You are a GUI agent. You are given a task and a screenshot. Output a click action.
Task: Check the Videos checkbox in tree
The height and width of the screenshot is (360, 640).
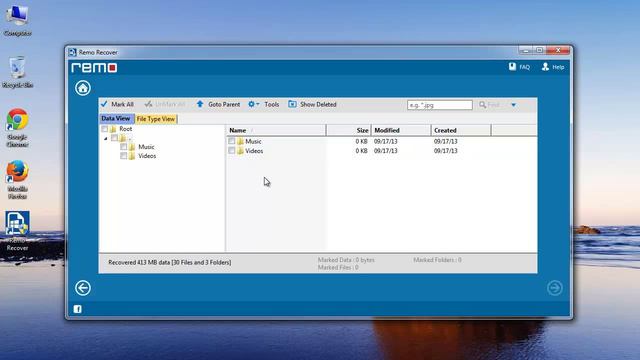click(x=123, y=156)
